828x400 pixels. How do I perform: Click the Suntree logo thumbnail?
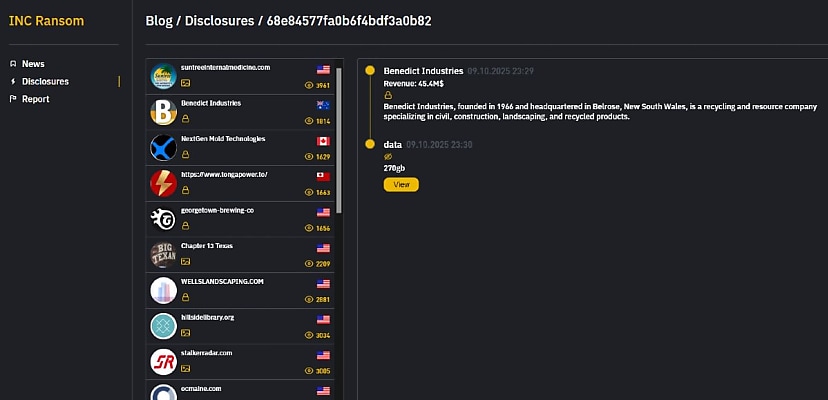(164, 77)
